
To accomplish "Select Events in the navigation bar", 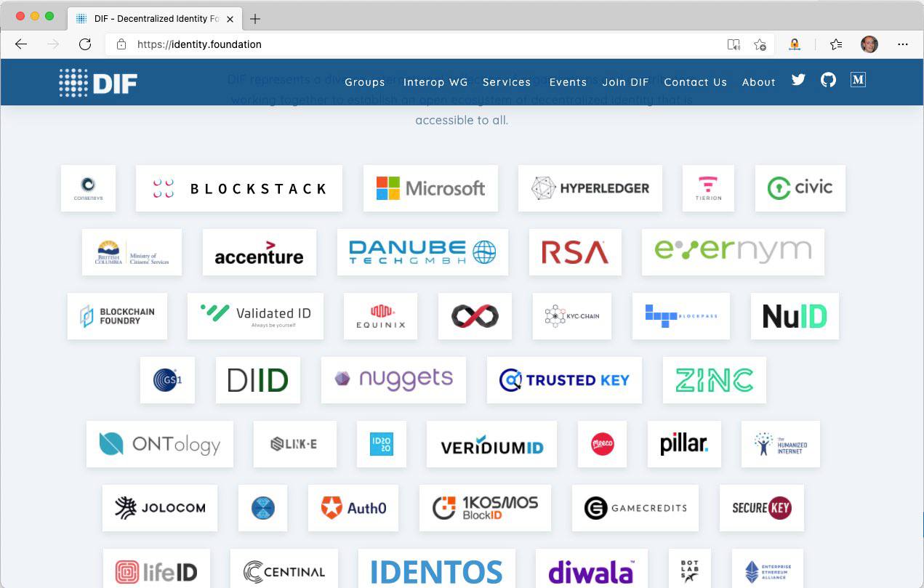I will [568, 82].
